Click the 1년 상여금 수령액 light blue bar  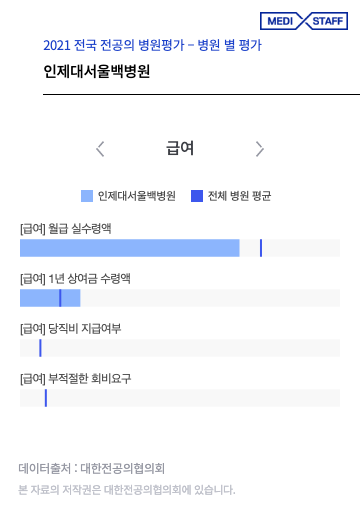pyautogui.click(x=50, y=298)
